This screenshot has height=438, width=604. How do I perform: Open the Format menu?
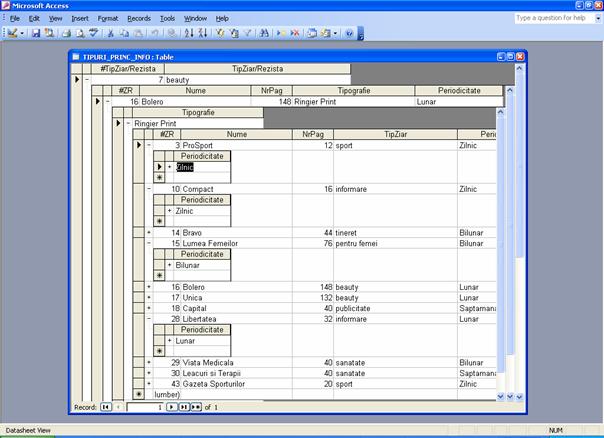108,18
